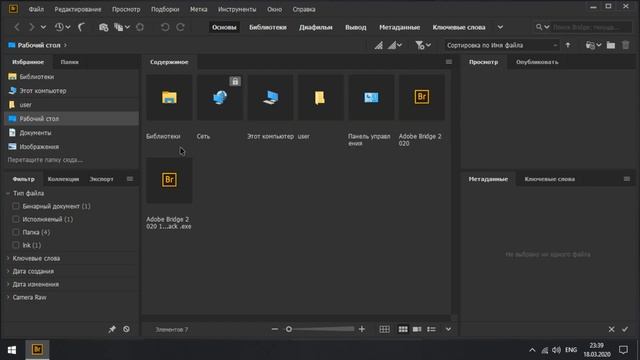This screenshot has width=640, height=360.
Task: Check the Папка (4) filter
Action: pos(16,232)
